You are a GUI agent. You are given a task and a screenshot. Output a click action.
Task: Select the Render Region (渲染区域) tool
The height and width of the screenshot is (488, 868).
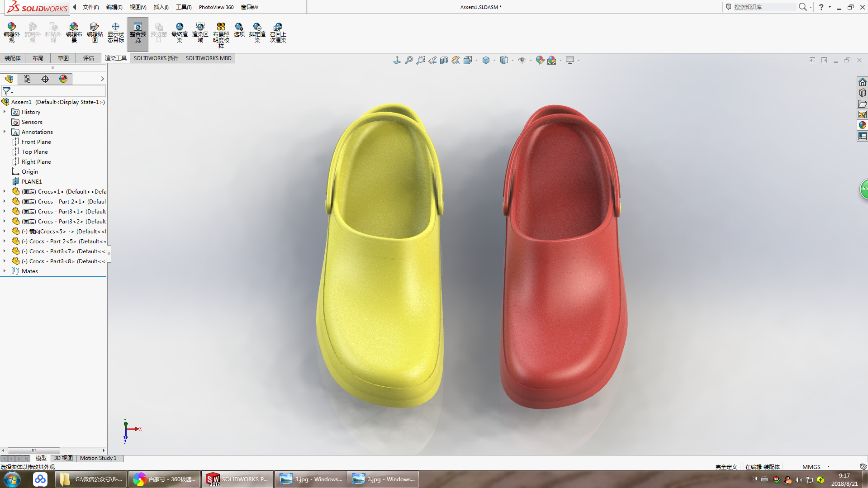pyautogui.click(x=200, y=33)
